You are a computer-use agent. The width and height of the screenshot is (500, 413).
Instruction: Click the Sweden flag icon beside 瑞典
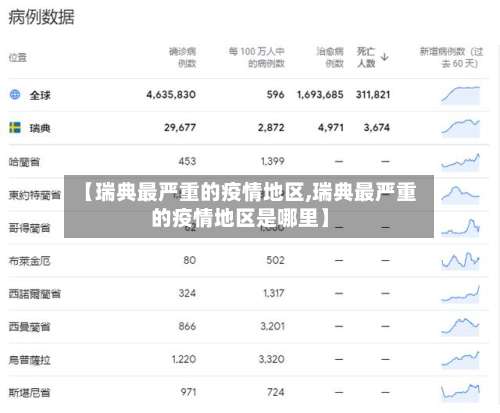(x=15, y=127)
